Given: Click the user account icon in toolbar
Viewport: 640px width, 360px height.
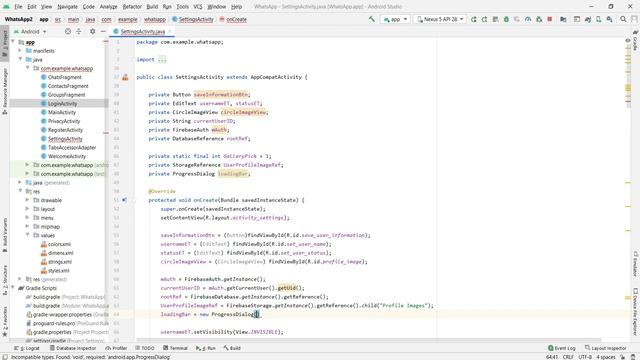Looking at the screenshot, I should coord(634,19).
